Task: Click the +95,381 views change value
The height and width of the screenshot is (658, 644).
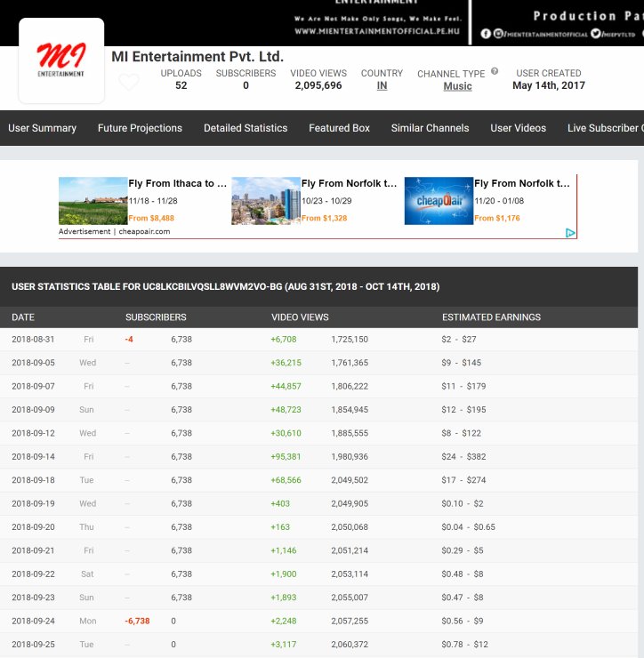Action: point(286,456)
